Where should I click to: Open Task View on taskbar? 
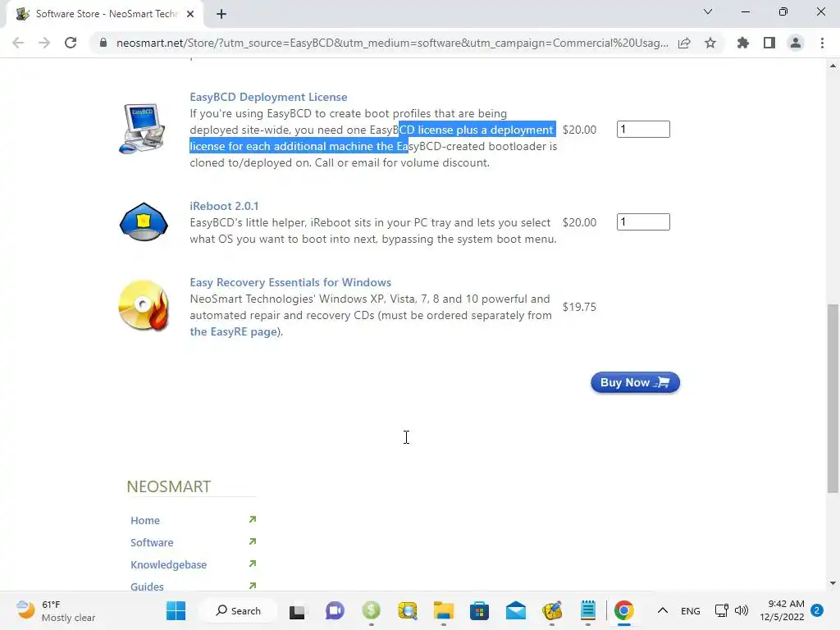pos(297,610)
